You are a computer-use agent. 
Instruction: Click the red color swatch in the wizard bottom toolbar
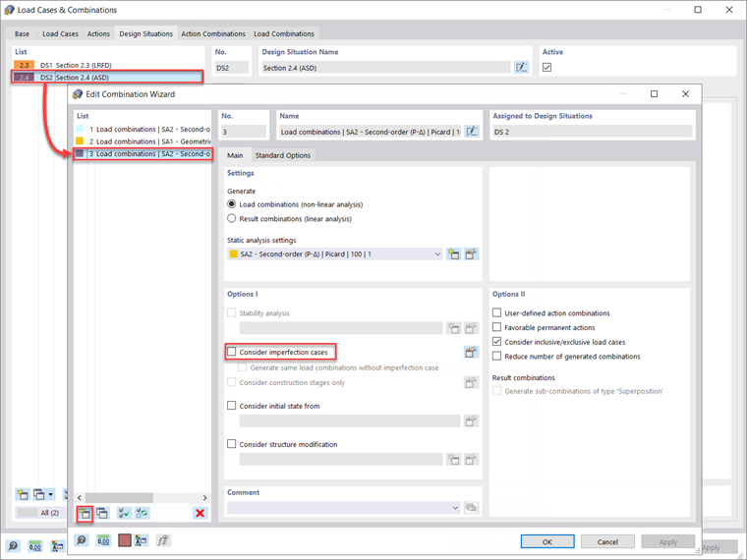[x=125, y=540]
